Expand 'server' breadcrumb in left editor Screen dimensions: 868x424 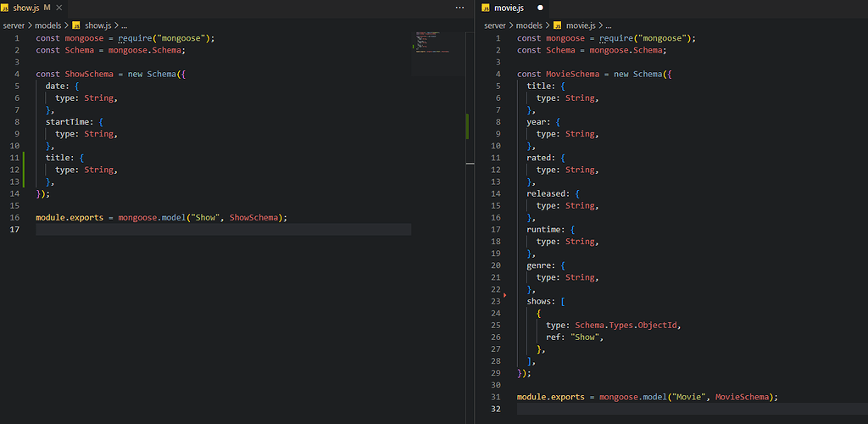(x=15, y=25)
